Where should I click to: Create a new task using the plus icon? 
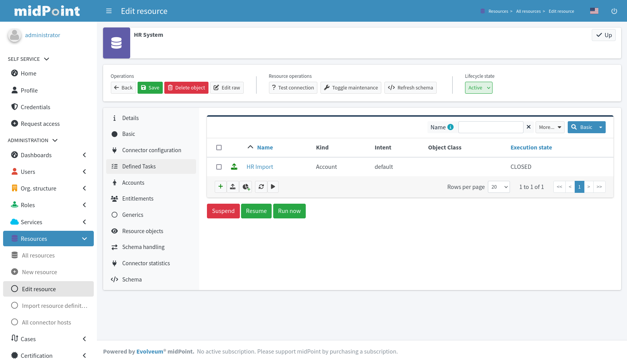[220, 187]
